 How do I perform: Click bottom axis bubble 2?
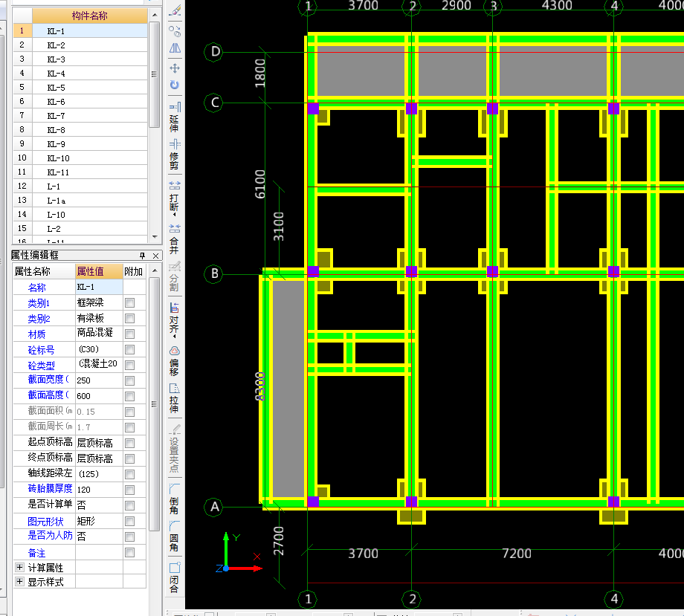click(x=412, y=599)
